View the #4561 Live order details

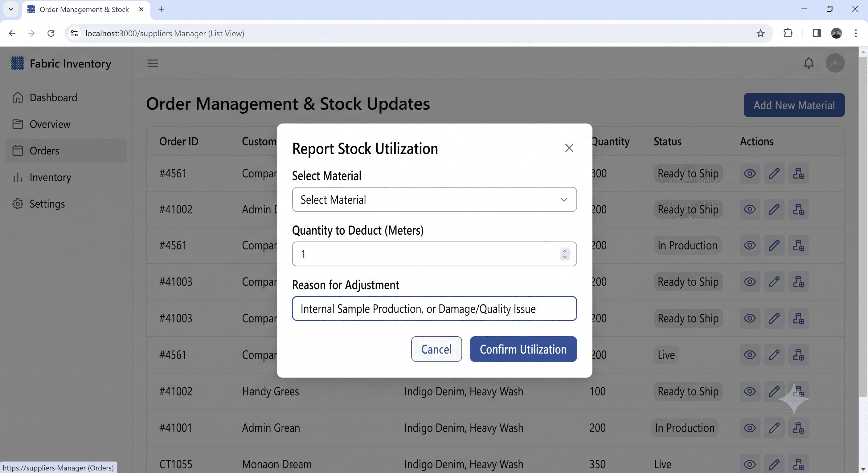(749, 355)
